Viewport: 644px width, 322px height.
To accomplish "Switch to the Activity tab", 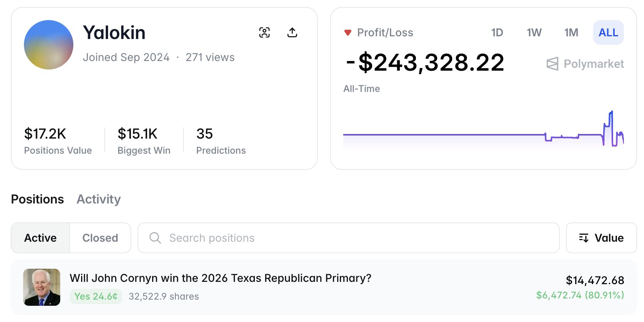I will click(x=98, y=199).
